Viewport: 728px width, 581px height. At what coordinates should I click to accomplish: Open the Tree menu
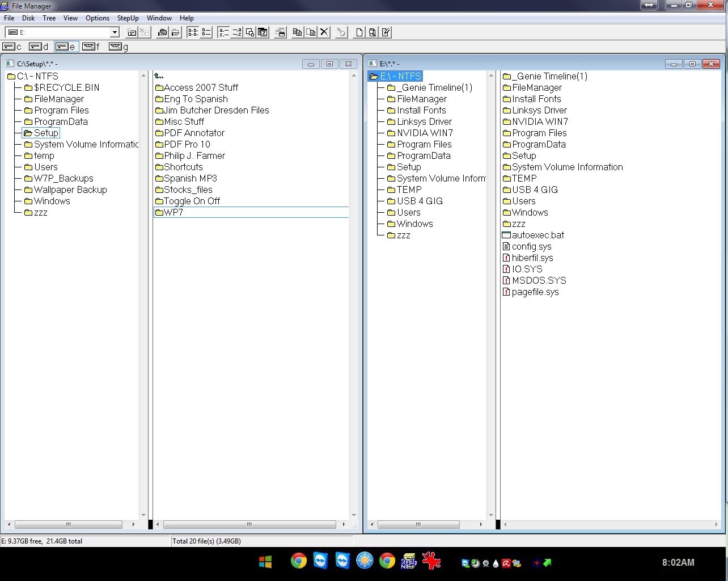[49, 18]
